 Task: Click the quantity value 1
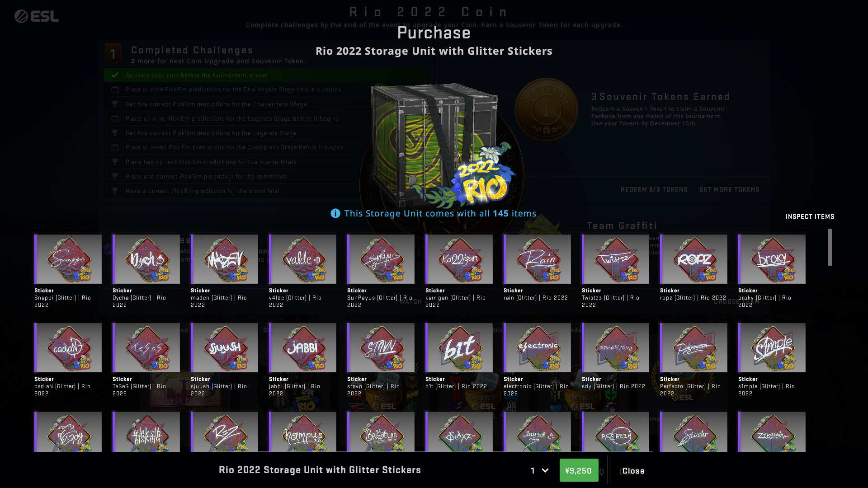coord(533,470)
